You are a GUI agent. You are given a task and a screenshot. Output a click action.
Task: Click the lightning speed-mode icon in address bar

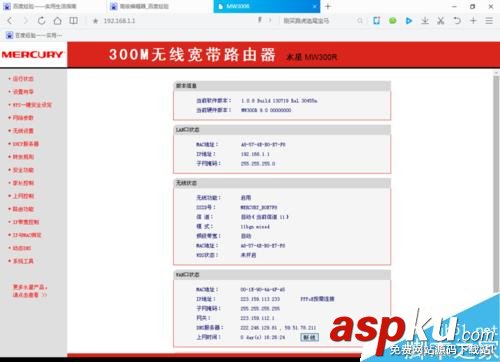[260, 20]
